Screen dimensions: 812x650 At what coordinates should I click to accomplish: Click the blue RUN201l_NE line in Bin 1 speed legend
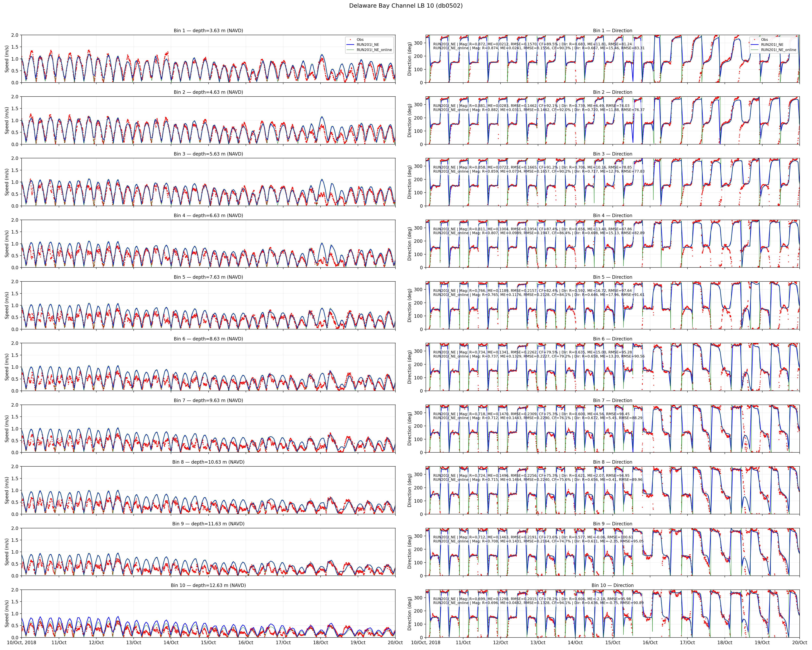click(351, 45)
